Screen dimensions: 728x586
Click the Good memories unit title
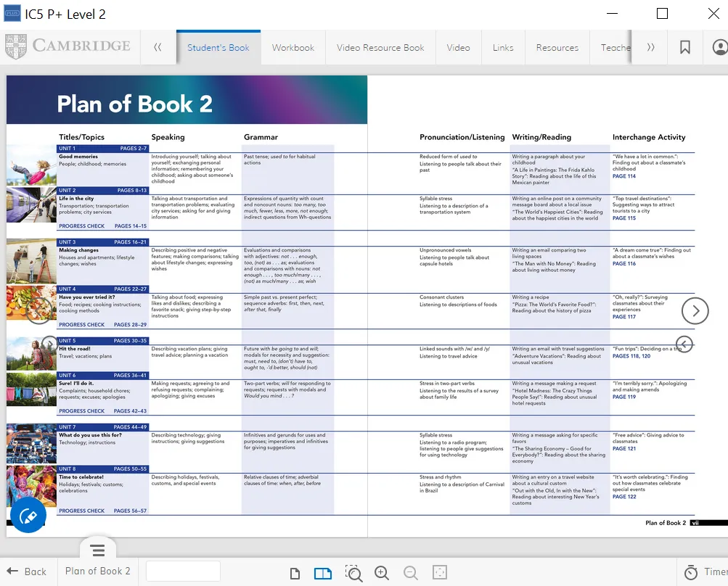pyautogui.click(x=78, y=157)
